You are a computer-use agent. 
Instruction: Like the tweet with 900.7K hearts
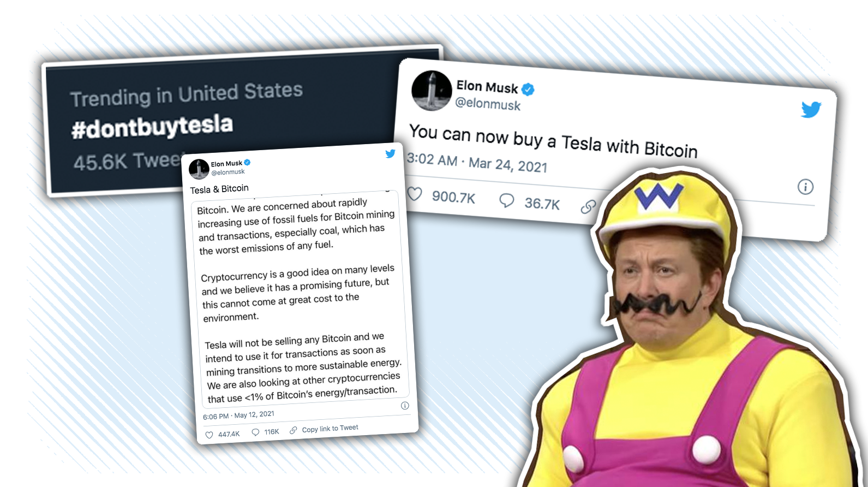(x=415, y=194)
